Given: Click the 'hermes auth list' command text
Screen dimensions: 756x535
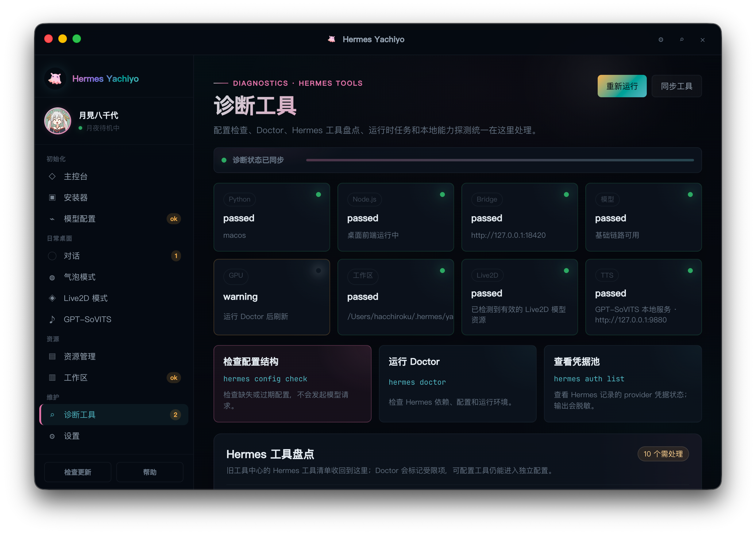Looking at the screenshot, I should (589, 379).
